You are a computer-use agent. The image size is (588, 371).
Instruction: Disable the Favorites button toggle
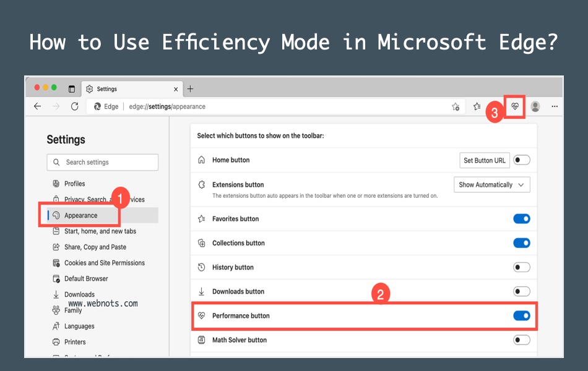[522, 218]
